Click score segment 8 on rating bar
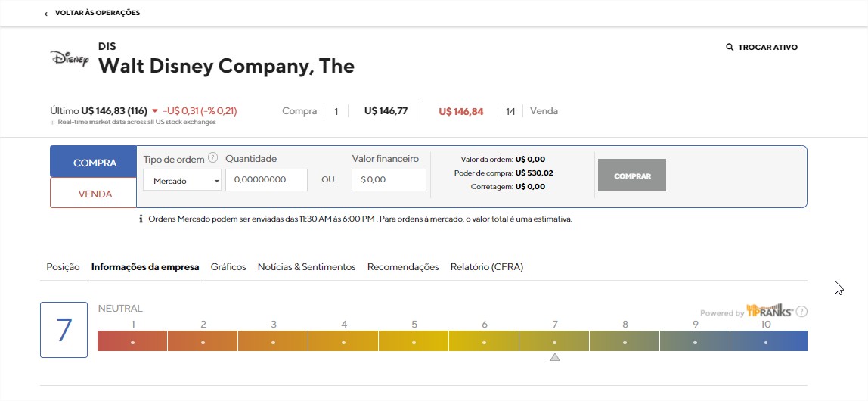Viewport: 868px width, 401px height. (x=625, y=341)
